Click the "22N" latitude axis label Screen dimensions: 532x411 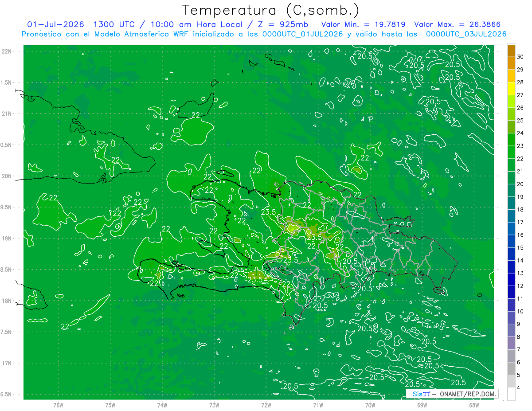coord(7,51)
